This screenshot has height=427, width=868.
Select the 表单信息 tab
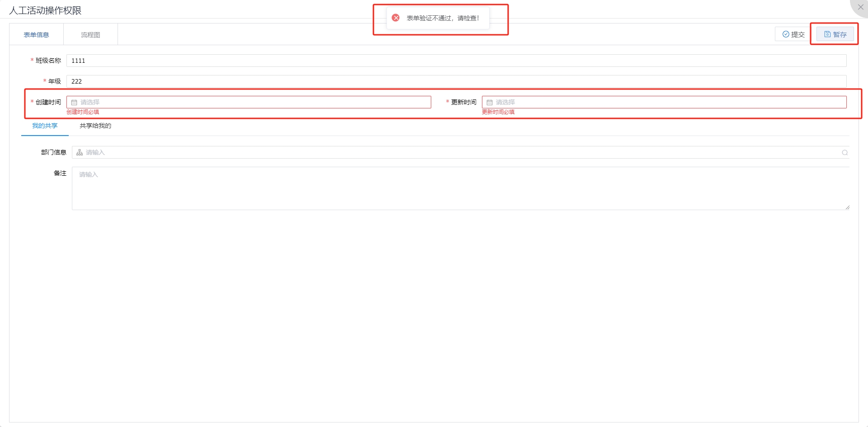[36, 35]
